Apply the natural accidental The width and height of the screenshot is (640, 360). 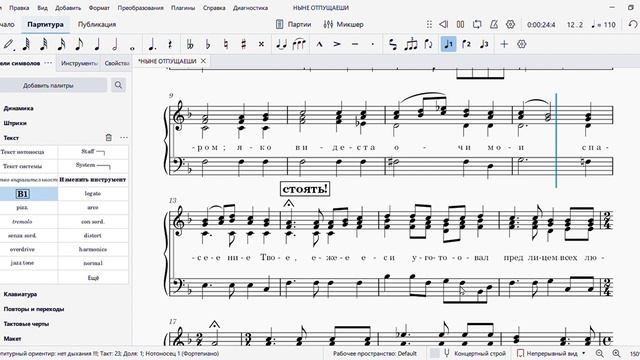[226, 44]
